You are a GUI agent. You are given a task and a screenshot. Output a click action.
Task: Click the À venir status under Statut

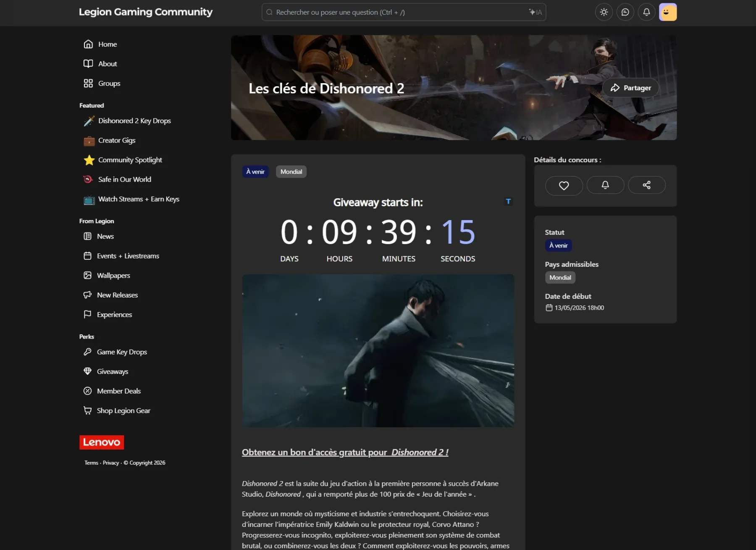[x=558, y=245]
